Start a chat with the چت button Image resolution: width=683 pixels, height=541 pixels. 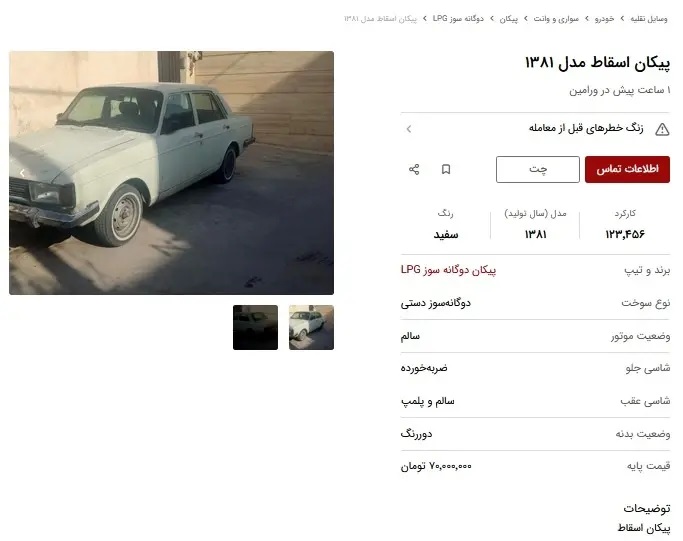click(538, 169)
